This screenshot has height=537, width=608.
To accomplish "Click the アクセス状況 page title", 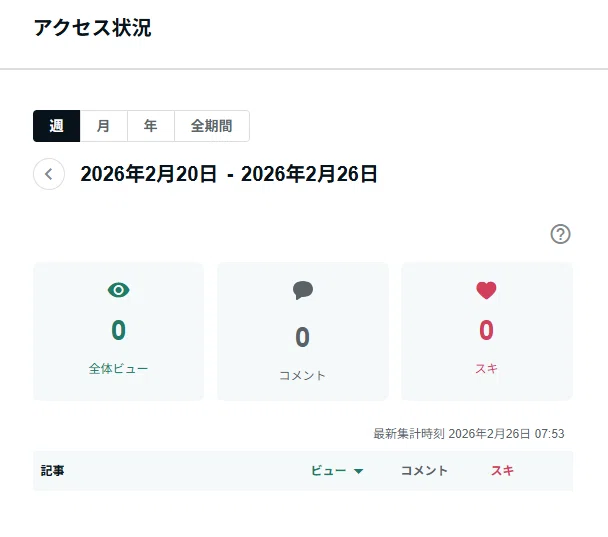I will coord(93,28).
